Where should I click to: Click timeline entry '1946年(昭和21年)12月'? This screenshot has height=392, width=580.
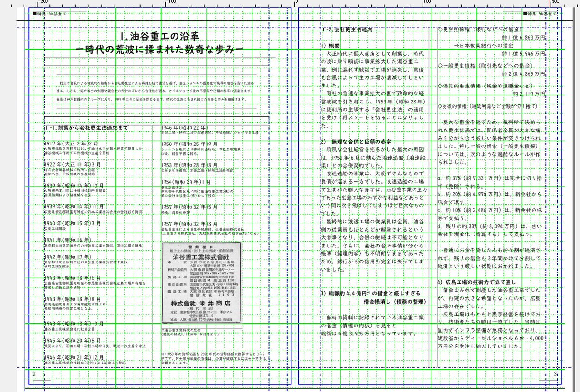pyautogui.click(x=74, y=357)
